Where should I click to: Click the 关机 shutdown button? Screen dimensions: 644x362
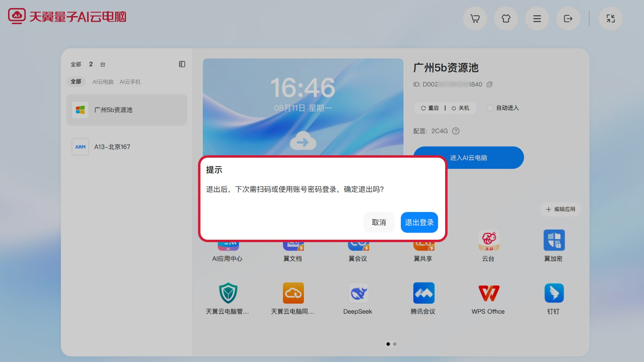(x=460, y=108)
